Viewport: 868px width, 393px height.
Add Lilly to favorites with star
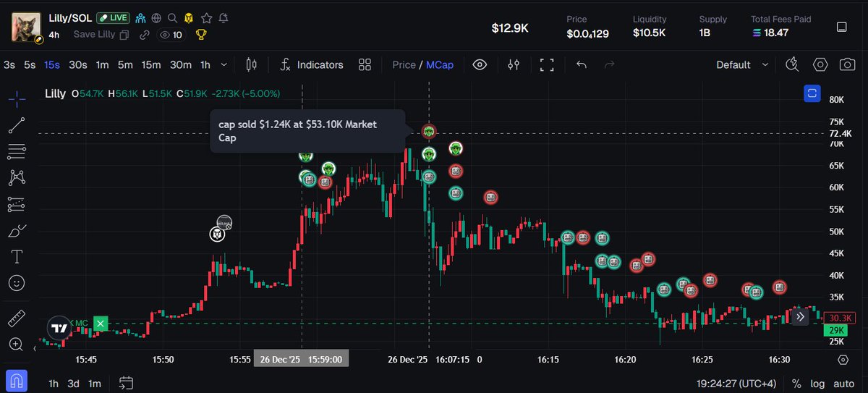pyautogui.click(x=207, y=17)
